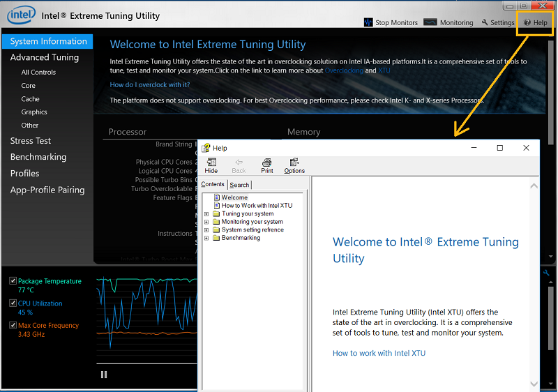Click the Help window title icon
This screenshot has height=392, width=558.
tap(206, 148)
